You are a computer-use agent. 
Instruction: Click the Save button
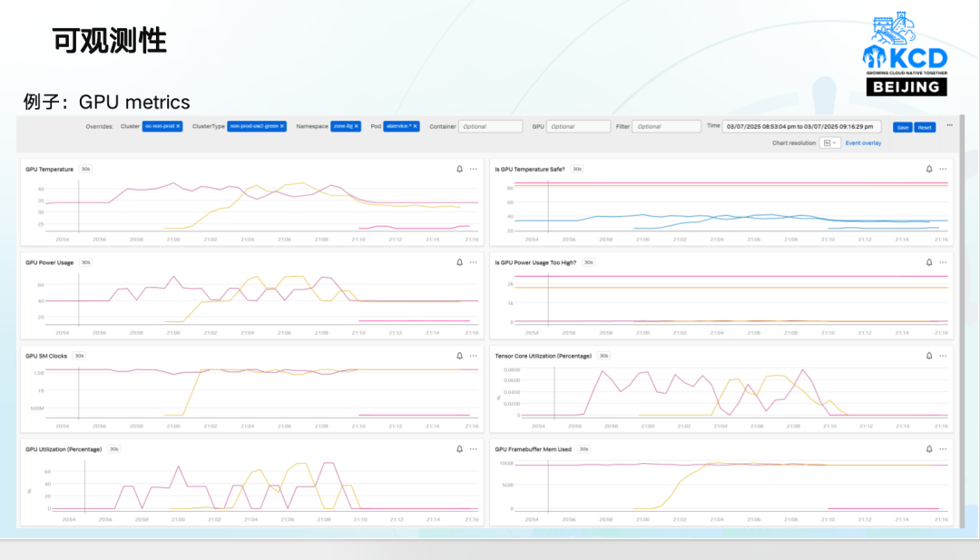click(x=902, y=127)
